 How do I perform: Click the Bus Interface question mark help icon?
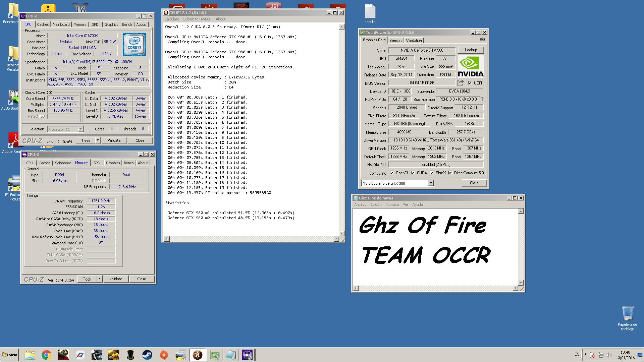pos(482,99)
